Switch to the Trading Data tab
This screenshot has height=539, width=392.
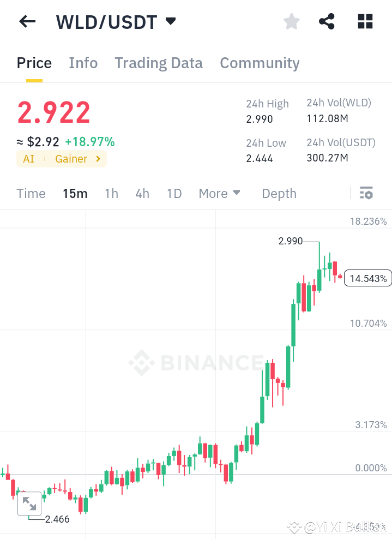click(158, 63)
